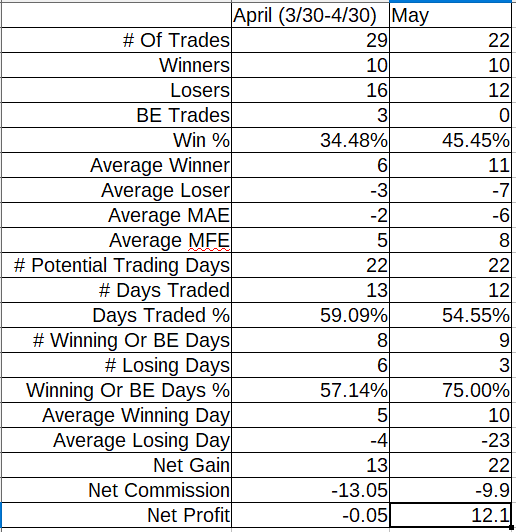
Task: Select the 'Net Gain' label cell
Action: (116, 465)
